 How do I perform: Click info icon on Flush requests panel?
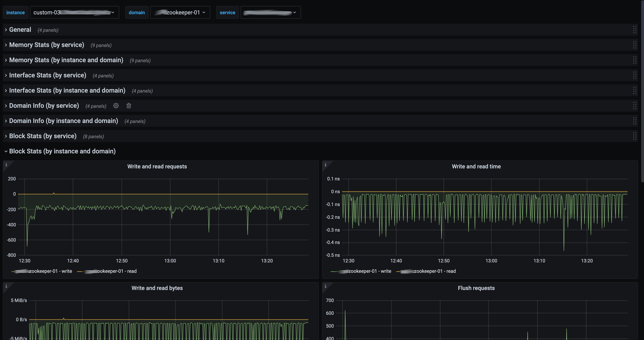[325, 286]
